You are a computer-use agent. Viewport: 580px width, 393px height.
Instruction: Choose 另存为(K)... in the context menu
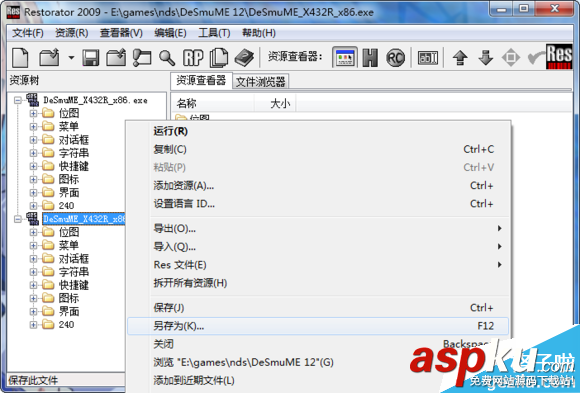[x=318, y=326]
